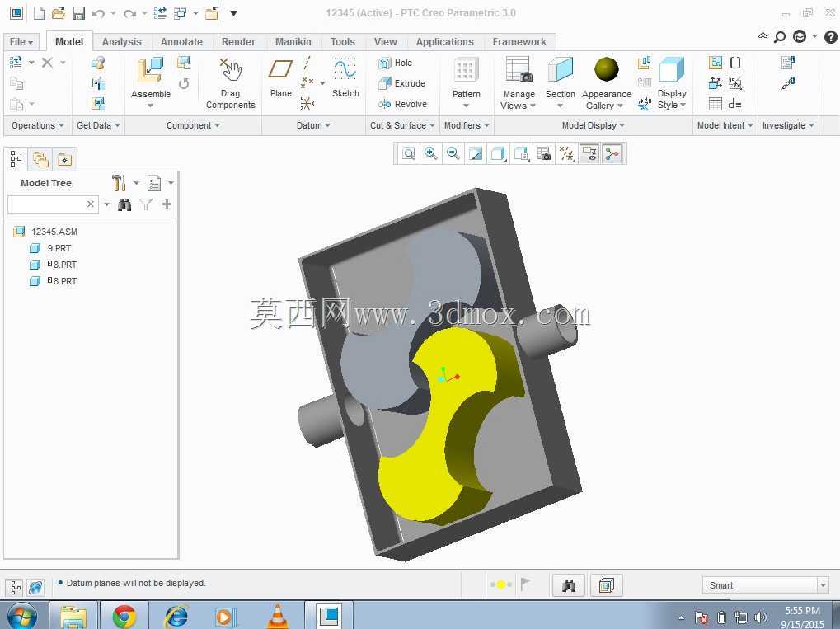This screenshot has height=629, width=840.
Task: Open the File menu
Action: (21, 42)
